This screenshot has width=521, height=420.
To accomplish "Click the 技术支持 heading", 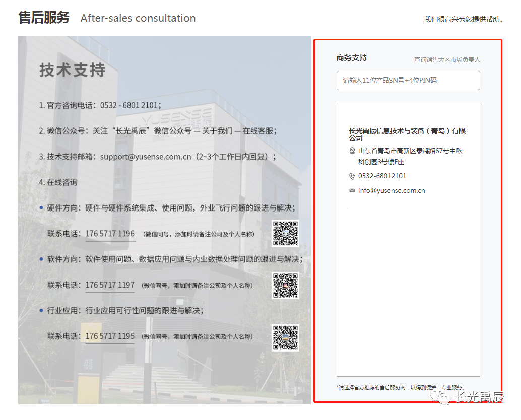I will [x=73, y=70].
